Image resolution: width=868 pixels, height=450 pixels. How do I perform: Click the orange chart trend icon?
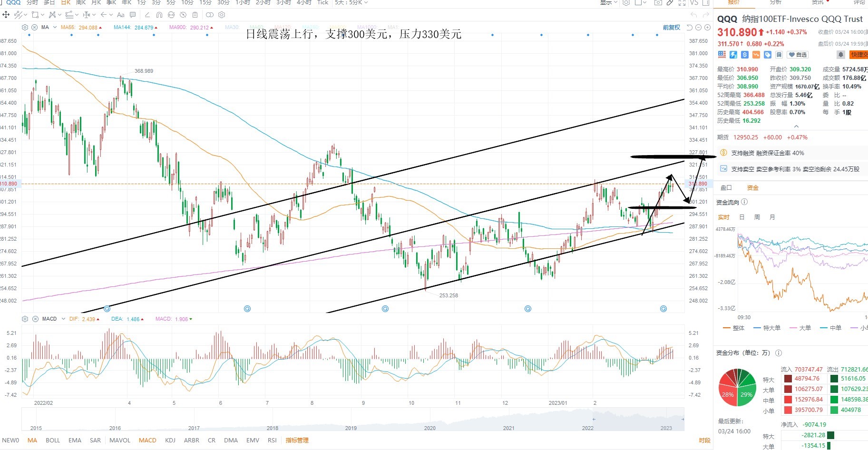coord(756,55)
